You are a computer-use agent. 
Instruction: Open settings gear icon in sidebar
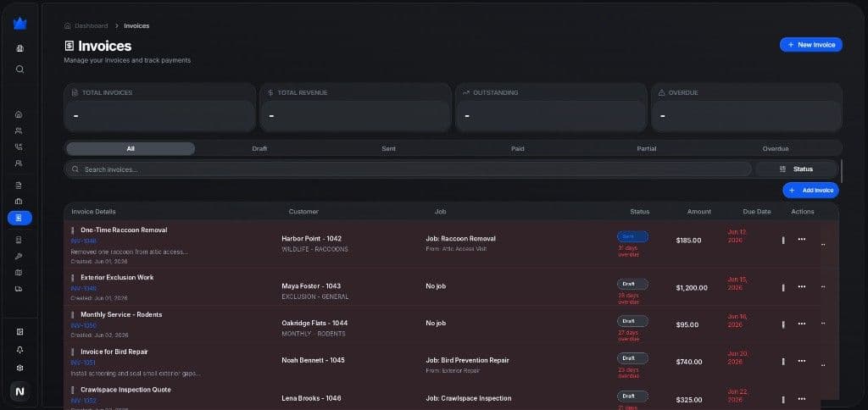click(x=20, y=368)
